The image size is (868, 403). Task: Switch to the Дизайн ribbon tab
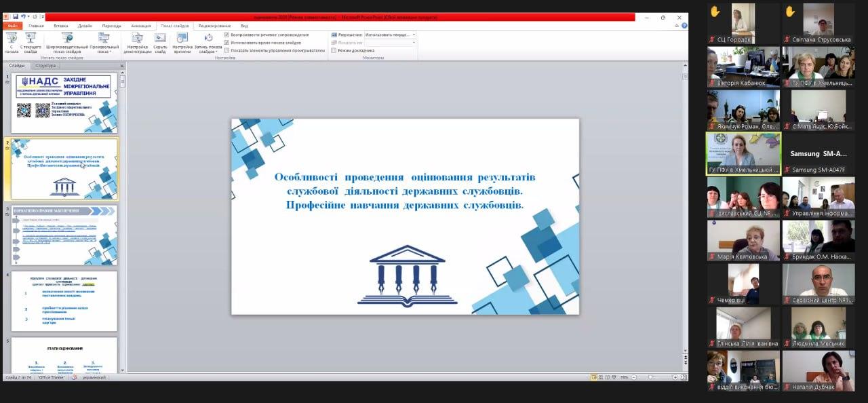point(85,26)
